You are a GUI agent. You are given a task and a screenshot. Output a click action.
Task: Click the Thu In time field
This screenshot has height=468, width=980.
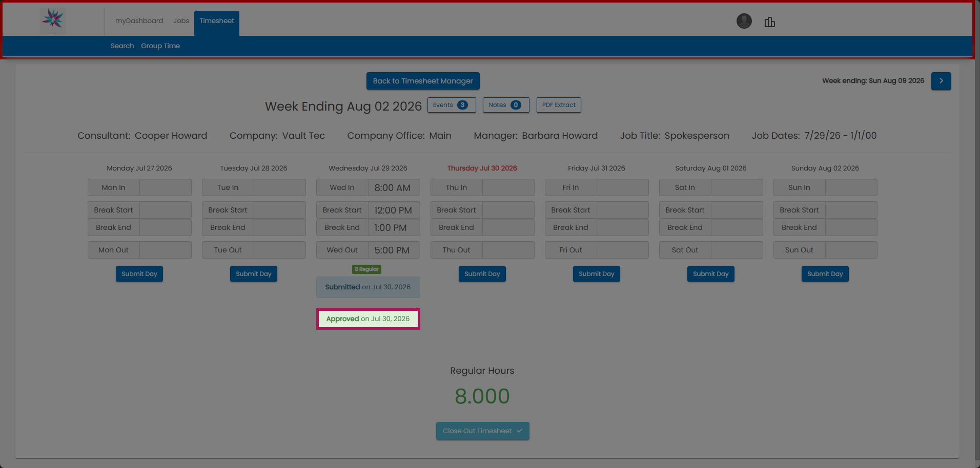508,187
